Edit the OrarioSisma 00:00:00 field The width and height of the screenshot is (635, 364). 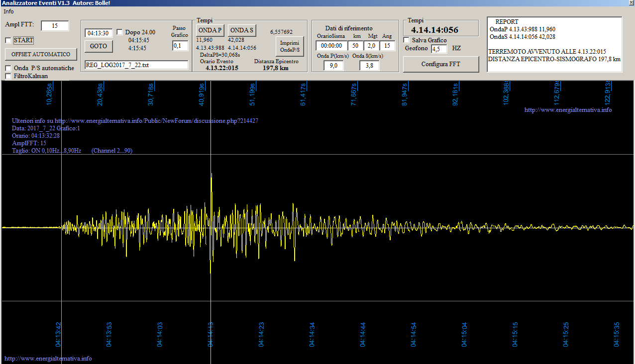(331, 46)
